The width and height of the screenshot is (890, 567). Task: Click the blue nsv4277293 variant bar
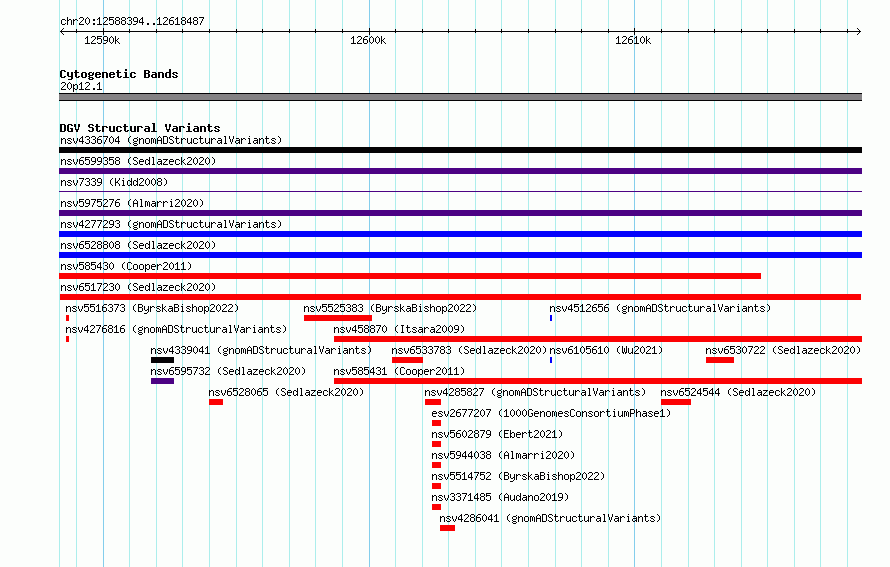click(460, 234)
